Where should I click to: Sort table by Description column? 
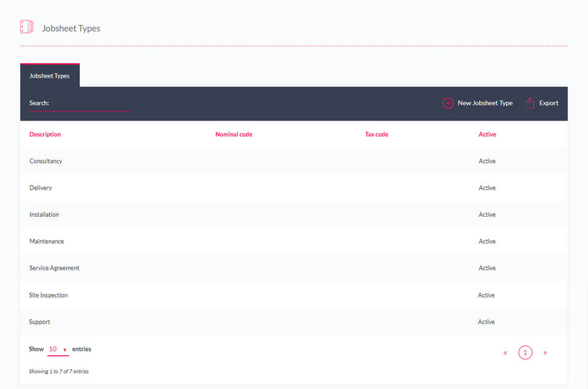click(x=45, y=134)
